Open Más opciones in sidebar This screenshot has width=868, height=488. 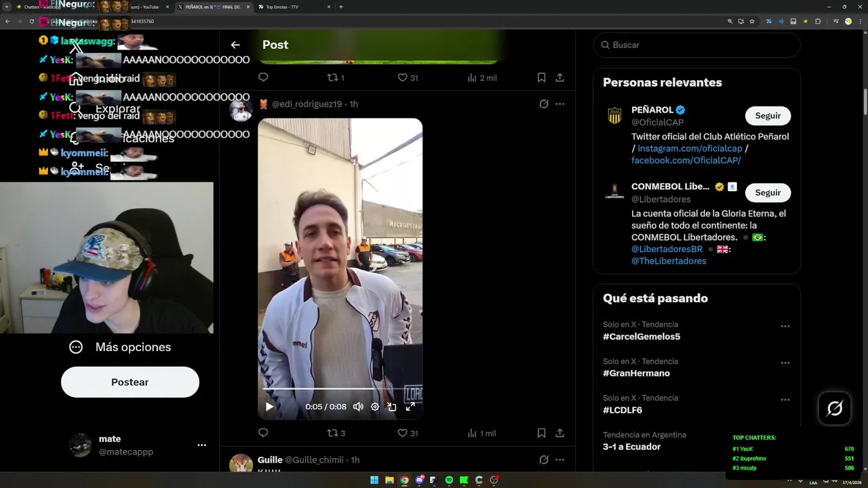click(120, 347)
